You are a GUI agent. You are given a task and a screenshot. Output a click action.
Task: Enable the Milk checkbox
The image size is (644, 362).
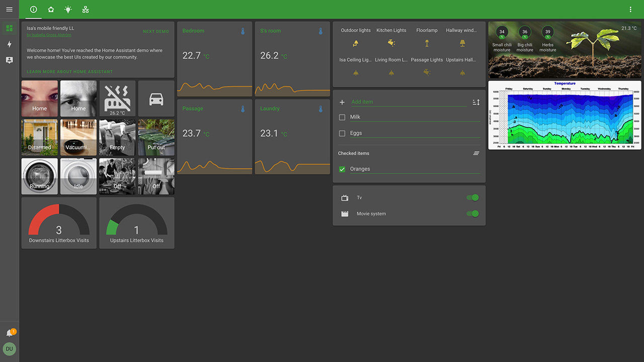point(342,117)
